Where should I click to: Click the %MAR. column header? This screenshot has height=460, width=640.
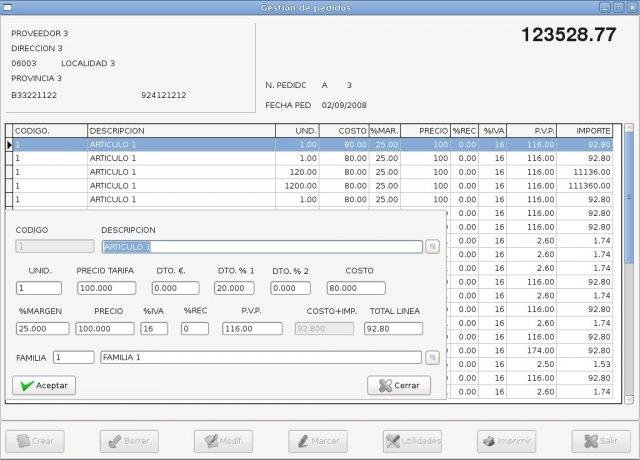coord(385,131)
